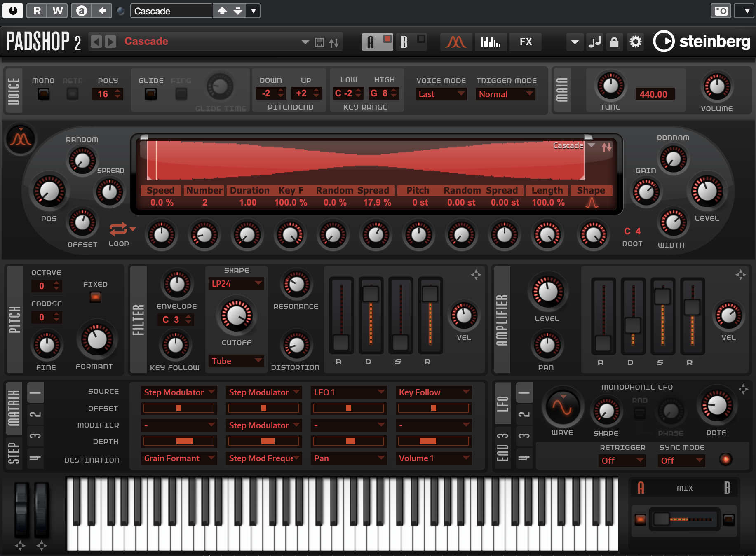756x556 pixels.
Task: Click the back arrow icon in host bar
Action: click(x=102, y=11)
